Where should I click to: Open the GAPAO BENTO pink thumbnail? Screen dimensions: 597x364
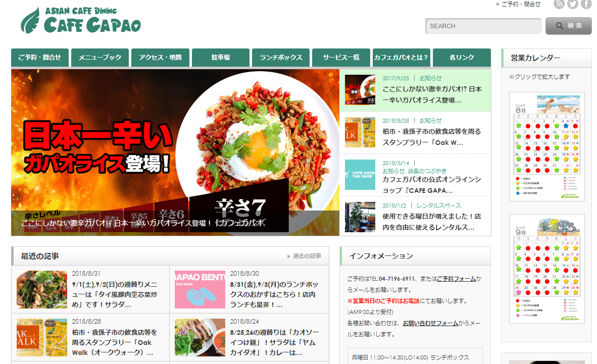coord(200,289)
